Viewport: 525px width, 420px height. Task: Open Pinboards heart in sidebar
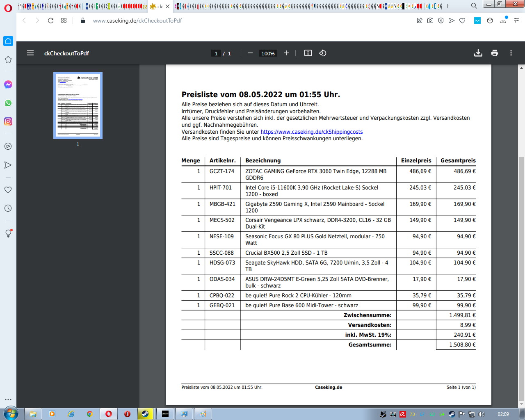tap(8, 190)
